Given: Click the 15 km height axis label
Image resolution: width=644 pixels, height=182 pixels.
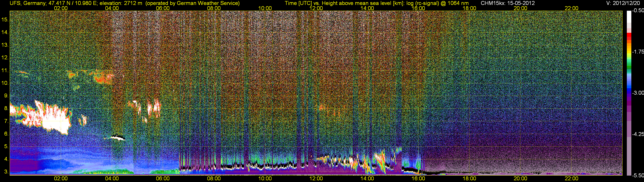Looking at the screenshot, I should (x=5, y=20).
